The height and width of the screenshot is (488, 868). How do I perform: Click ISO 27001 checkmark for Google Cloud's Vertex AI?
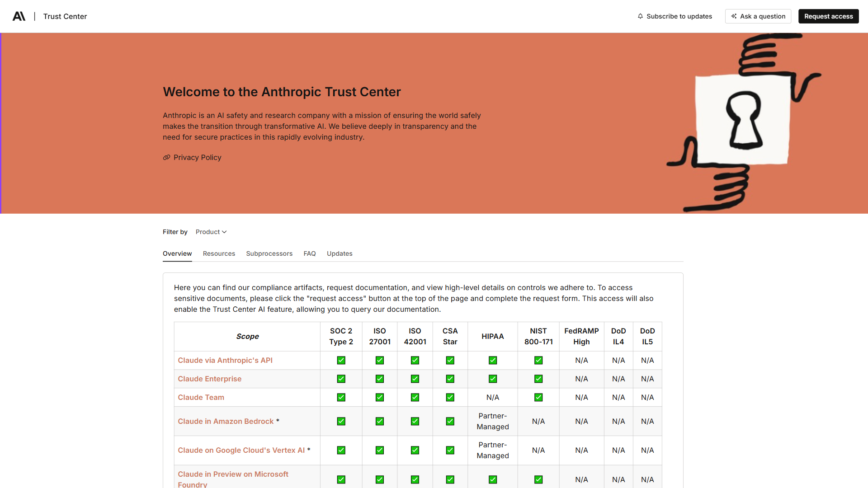pyautogui.click(x=380, y=450)
